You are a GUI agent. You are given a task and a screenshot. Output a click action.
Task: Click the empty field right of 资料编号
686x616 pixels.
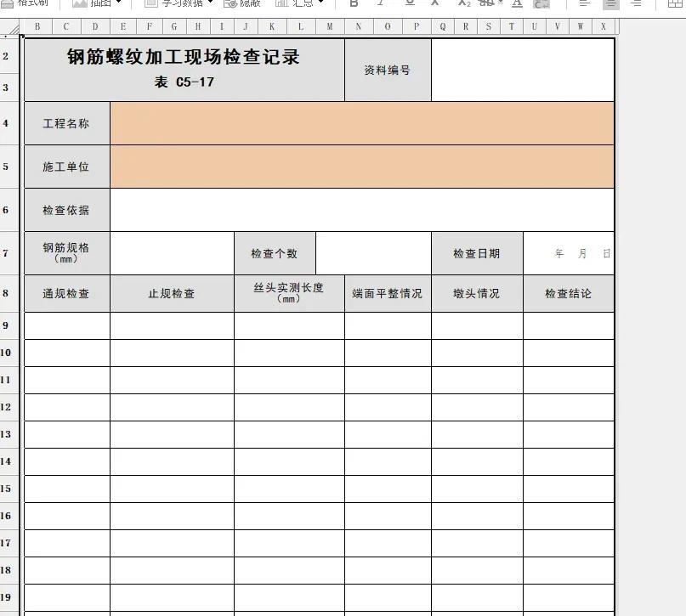point(523,70)
